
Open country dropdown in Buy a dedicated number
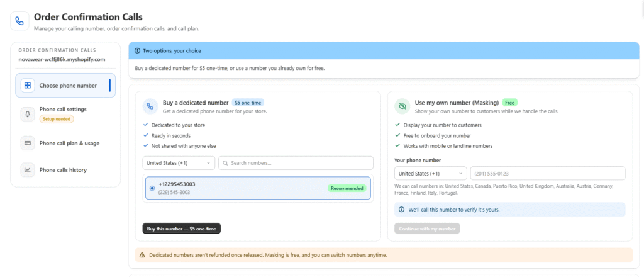(x=179, y=163)
